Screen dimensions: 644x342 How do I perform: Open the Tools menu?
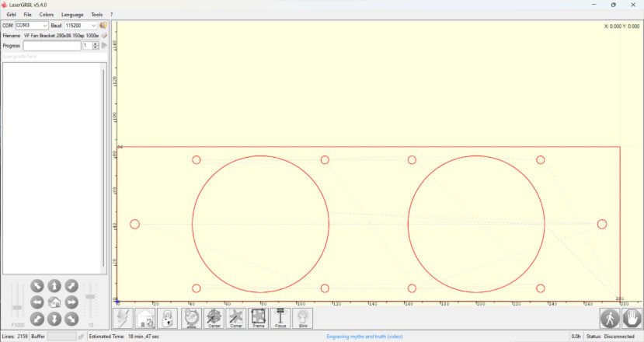click(97, 15)
